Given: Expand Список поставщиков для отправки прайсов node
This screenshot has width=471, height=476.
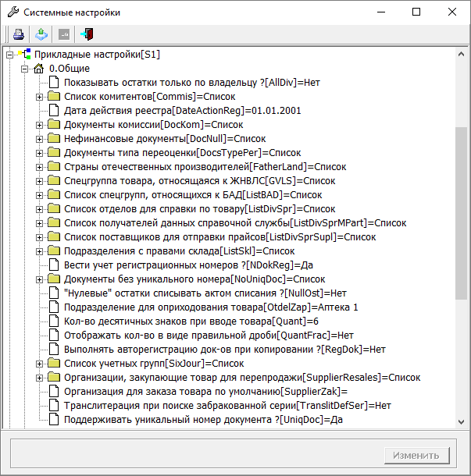Looking at the screenshot, I should 39,238.
